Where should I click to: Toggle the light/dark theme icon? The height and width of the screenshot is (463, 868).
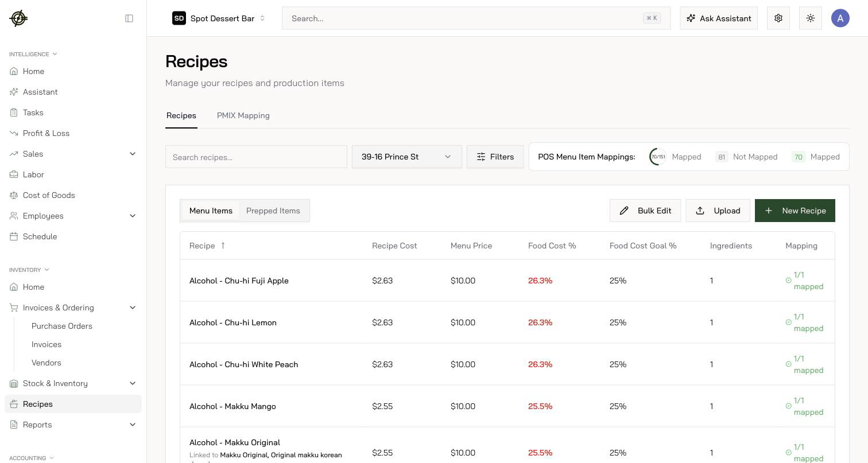coord(811,18)
